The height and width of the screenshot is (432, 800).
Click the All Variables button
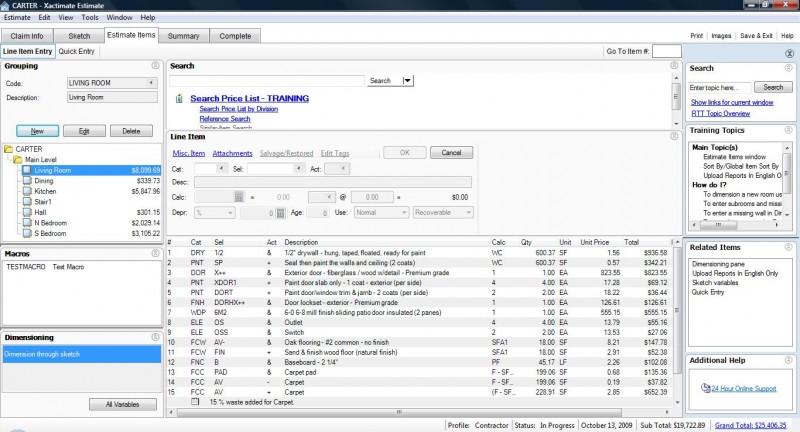tap(122, 404)
